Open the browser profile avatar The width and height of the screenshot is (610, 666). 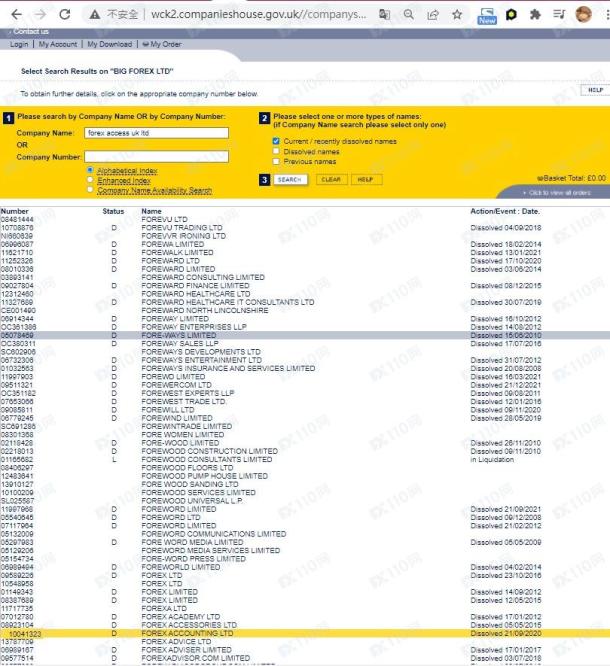[x=583, y=14]
